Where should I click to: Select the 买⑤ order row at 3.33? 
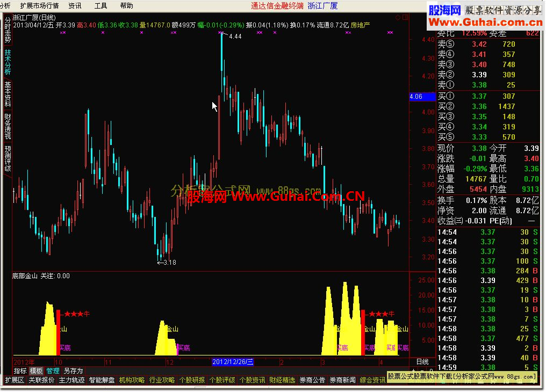click(488, 137)
